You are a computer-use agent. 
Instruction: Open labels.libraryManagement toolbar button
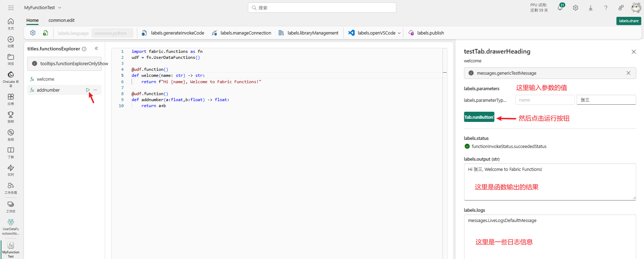pos(308,33)
